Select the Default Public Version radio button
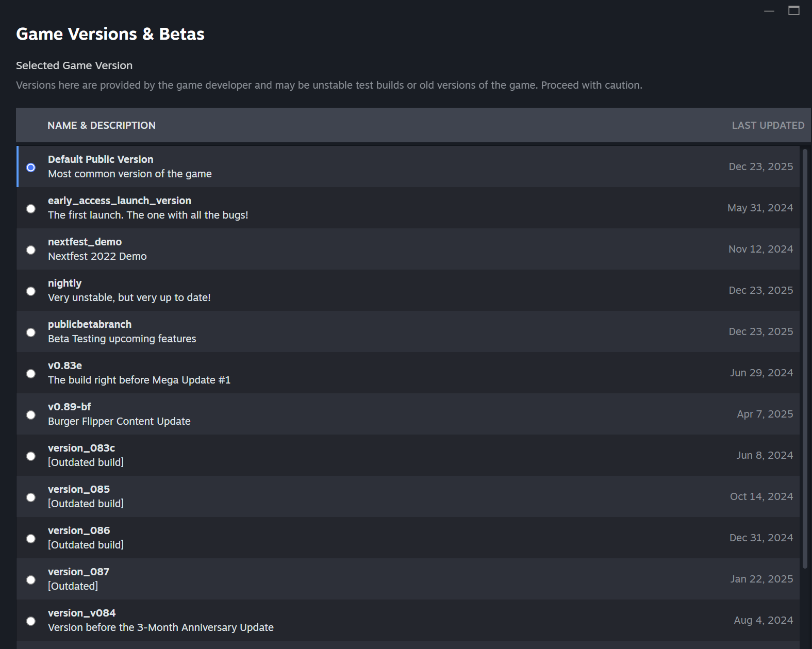Screen dimensions: 812x649 pos(31,168)
